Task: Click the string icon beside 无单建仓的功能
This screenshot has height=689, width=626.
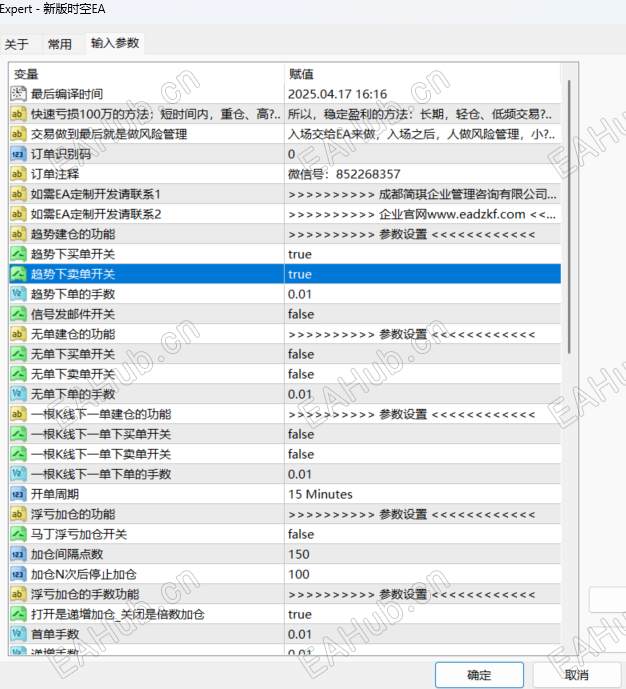Action: [x=18, y=334]
